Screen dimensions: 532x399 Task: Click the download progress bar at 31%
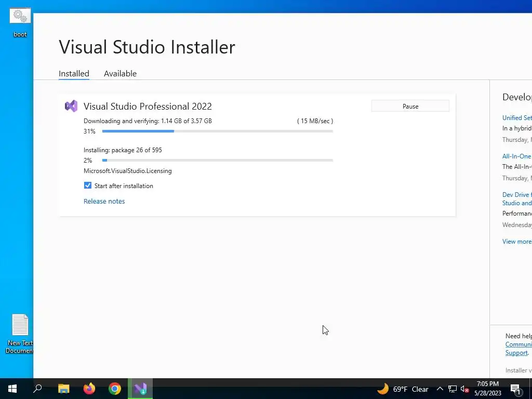coord(218,131)
